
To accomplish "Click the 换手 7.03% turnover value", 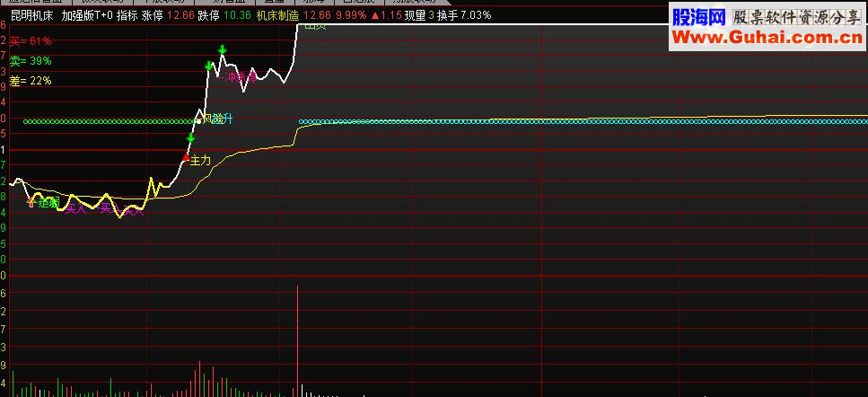I will [x=464, y=15].
